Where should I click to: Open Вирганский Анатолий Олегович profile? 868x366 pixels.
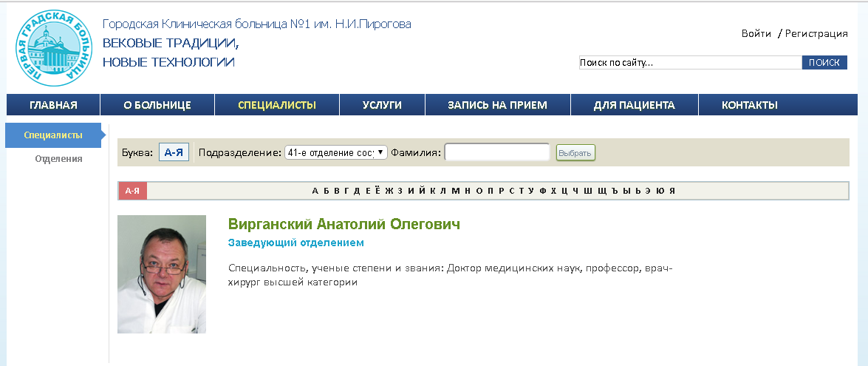coord(344,224)
